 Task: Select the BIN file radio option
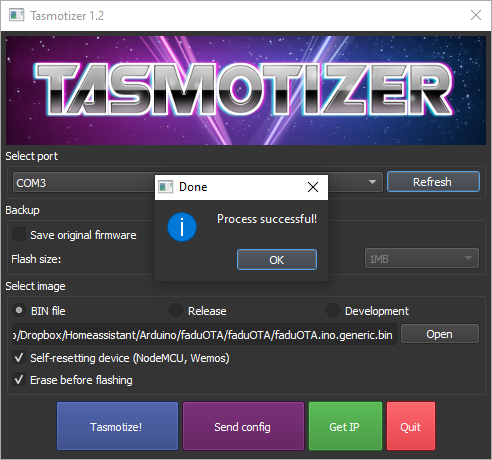[19, 310]
